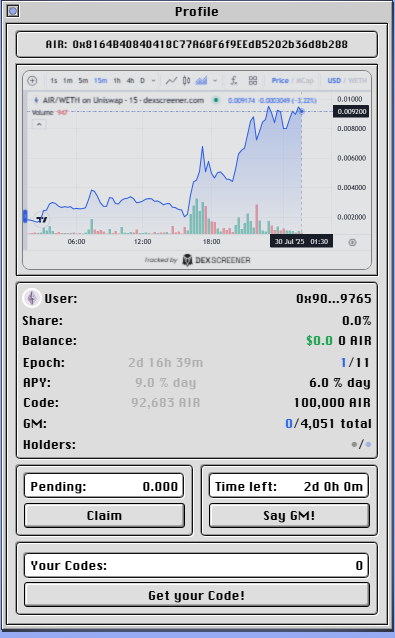Viewport: 395px width, 638px height.
Task: Collapse the chart legend chevron
Action: [39, 124]
